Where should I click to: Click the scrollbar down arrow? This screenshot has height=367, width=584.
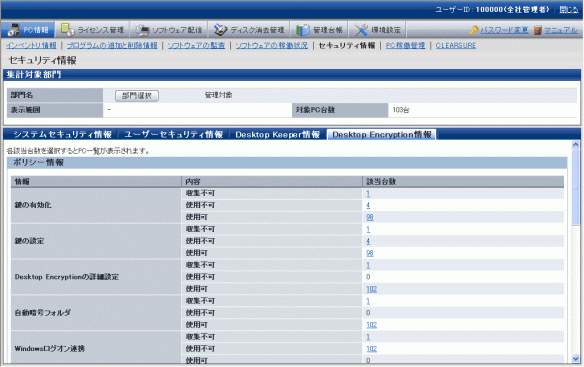[x=575, y=359]
